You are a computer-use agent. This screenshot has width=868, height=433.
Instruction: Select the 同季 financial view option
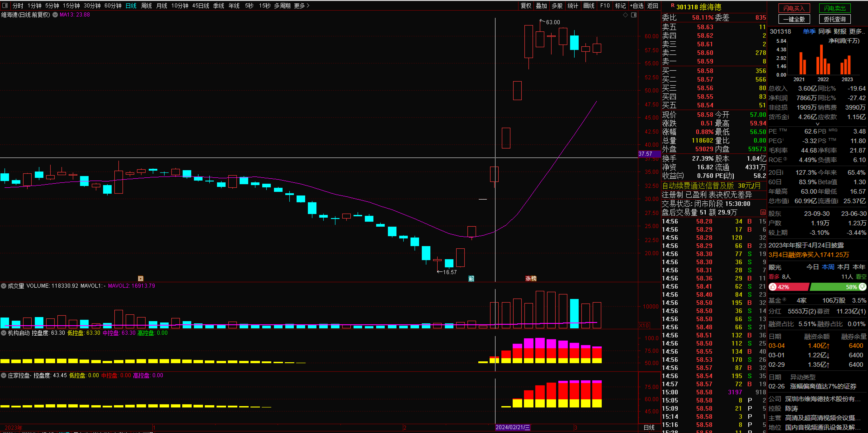[x=825, y=31]
